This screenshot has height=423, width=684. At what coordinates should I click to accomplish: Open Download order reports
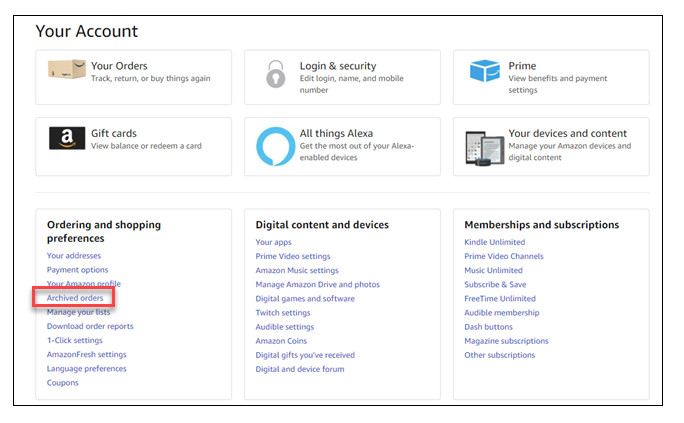pyautogui.click(x=90, y=326)
